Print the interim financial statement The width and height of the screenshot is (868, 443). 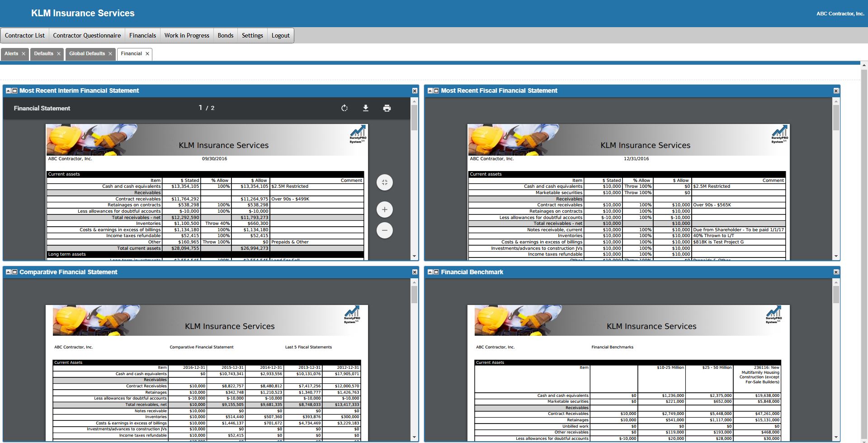(387, 108)
